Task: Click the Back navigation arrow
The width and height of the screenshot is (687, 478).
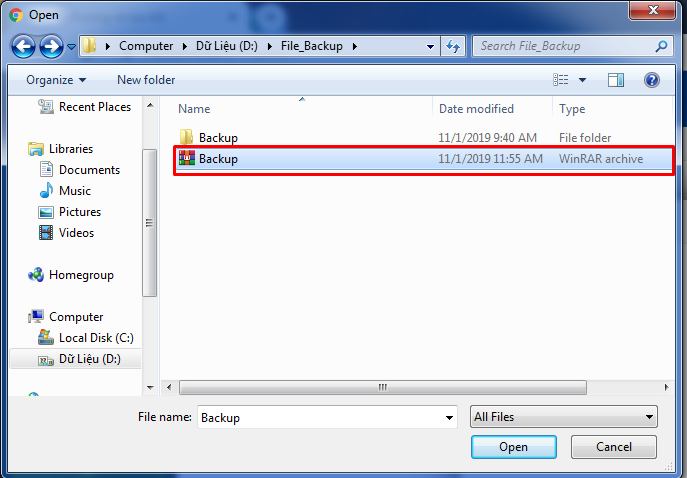Action: coord(23,46)
